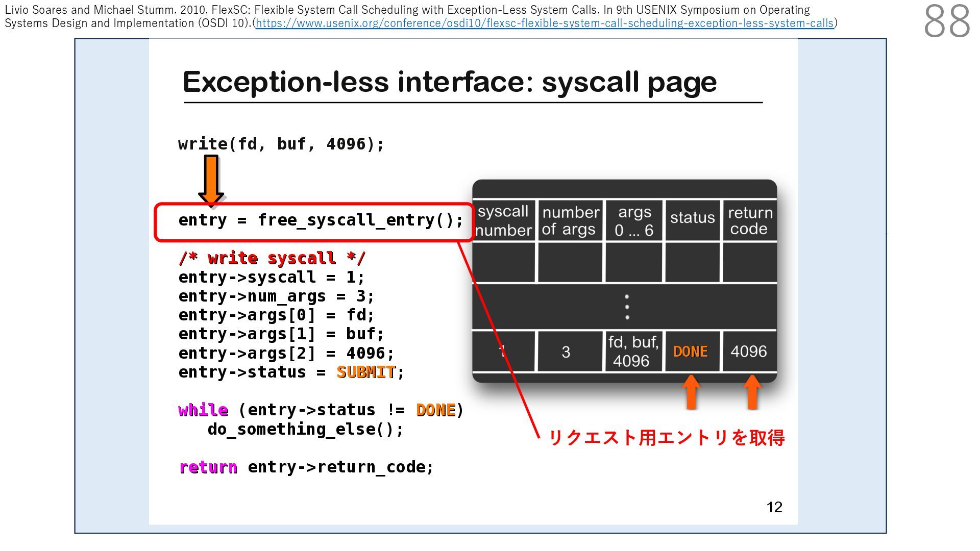The height and width of the screenshot is (551, 980).
Task: Click the vertical ellipsis dots in table
Action: tap(627, 307)
